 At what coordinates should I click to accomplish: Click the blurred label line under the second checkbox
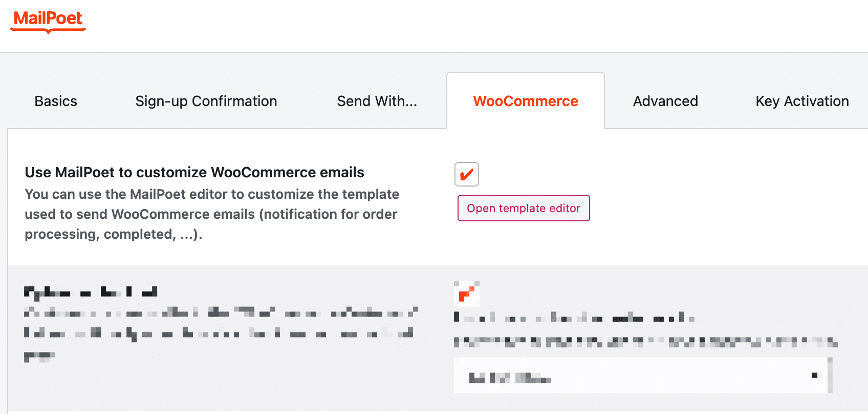pos(573,318)
